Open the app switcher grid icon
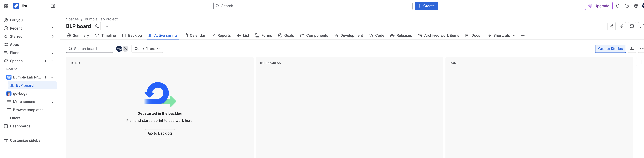Viewport: 644px width, 158px height. (x=6, y=6)
